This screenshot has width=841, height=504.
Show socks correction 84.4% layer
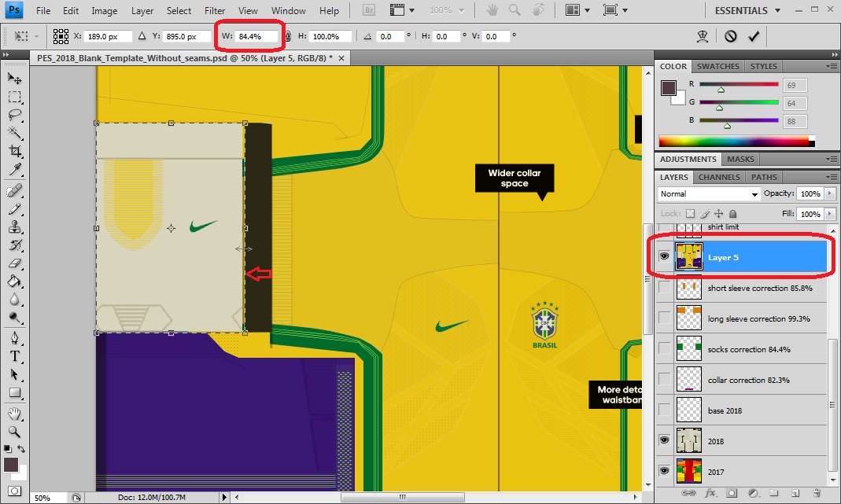click(x=664, y=349)
